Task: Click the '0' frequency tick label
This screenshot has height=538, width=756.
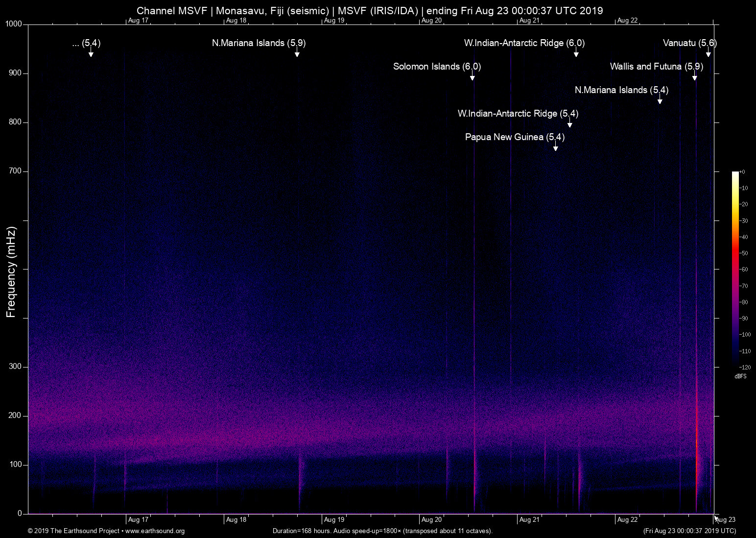Action: tap(20, 514)
